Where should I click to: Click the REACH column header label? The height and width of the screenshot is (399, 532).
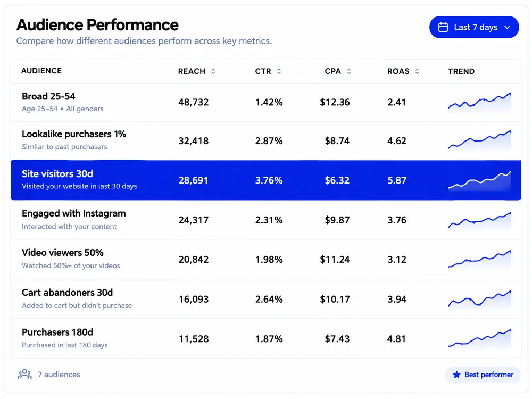[x=192, y=71]
